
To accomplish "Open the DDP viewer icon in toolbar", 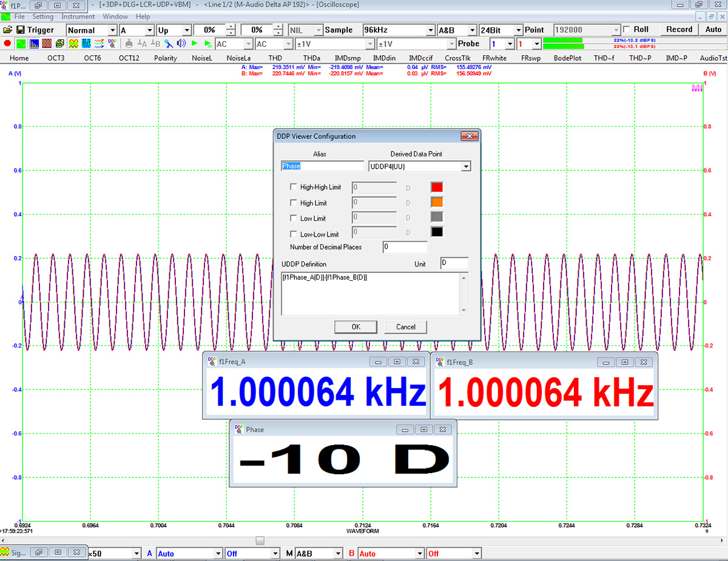I will coord(112,44).
